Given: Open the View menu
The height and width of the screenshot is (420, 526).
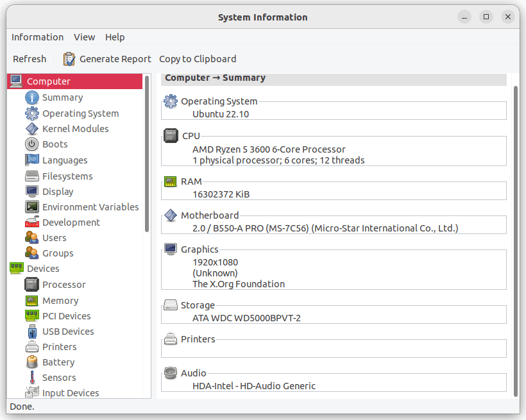Looking at the screenshot, I should coord(84,37).
